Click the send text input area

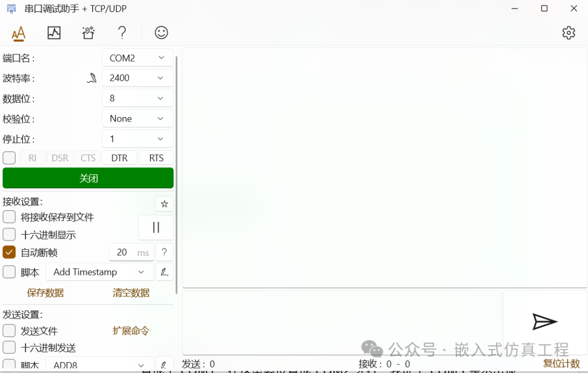tap(341, 322)
